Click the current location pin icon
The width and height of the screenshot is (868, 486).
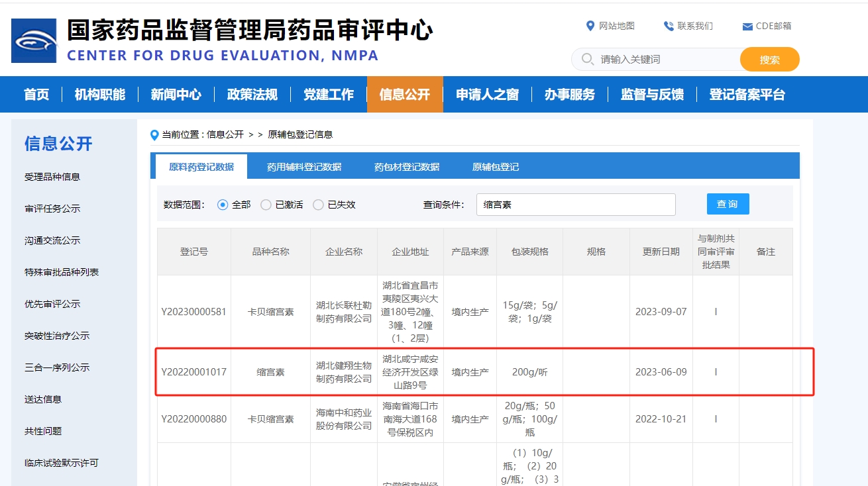pos(155,135)
